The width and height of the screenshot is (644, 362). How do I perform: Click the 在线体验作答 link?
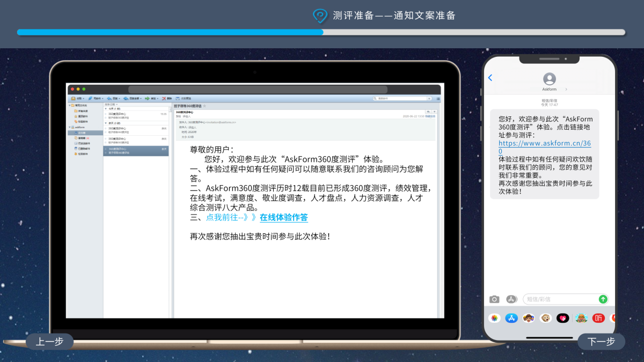[284, 217]
